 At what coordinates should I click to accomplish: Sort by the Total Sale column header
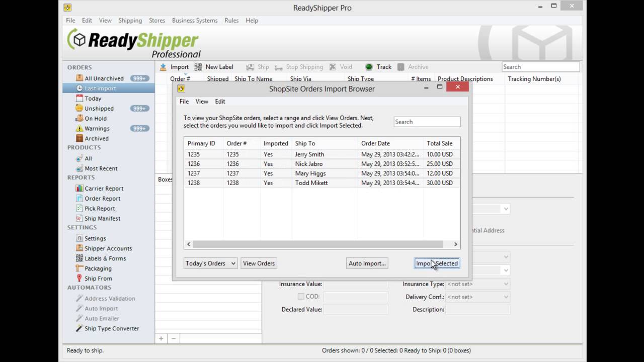(x=442, y=143)
